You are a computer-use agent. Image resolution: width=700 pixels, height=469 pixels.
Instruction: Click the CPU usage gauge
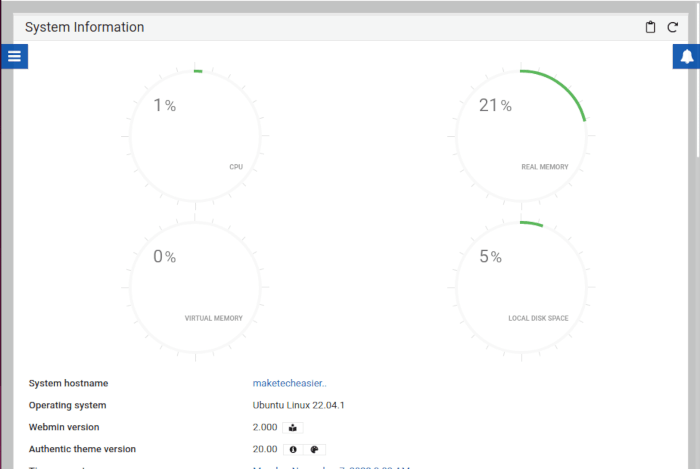pyautogui.click(x=195, y=136)
